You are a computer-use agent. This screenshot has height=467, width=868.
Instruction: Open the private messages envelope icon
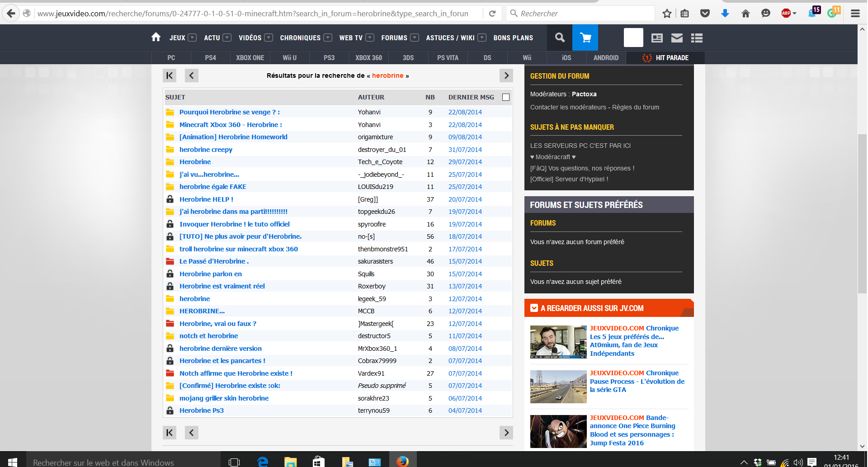[x=677, y=38]
